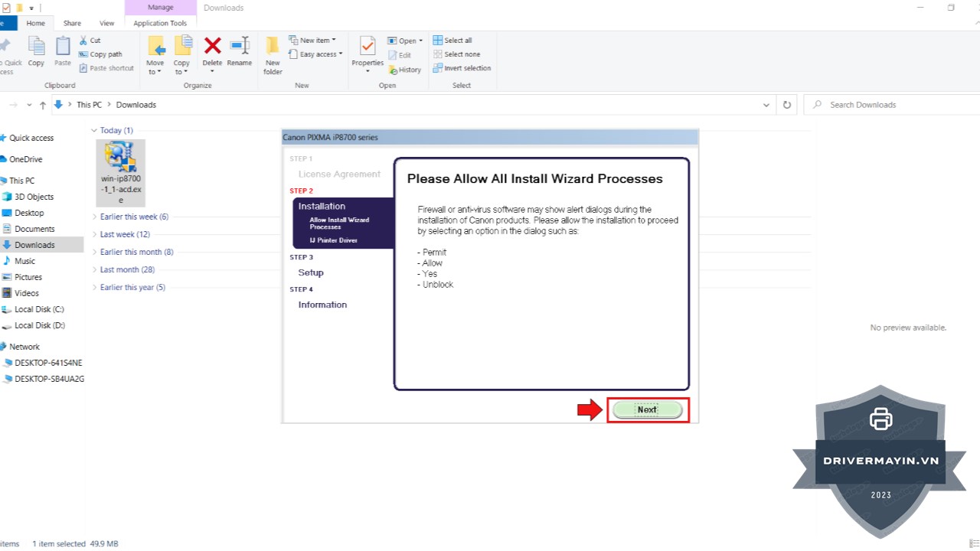Open the Properties icon in the ribbon
The height and width of the screenshot is (551, 980).
pyautogui.click(x=367, y=47)
